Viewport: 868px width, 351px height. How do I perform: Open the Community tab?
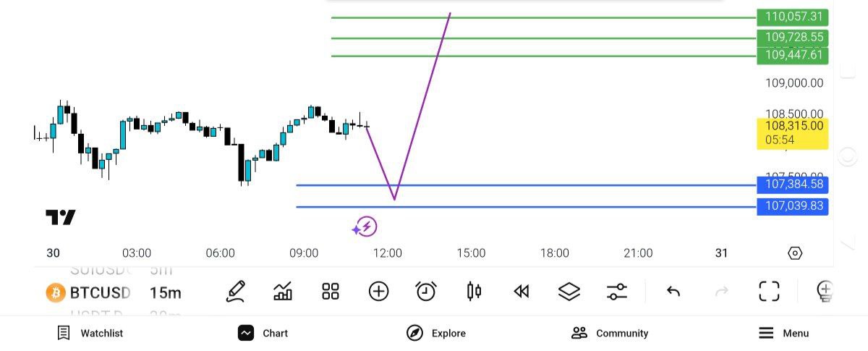[x=610, y=333]
